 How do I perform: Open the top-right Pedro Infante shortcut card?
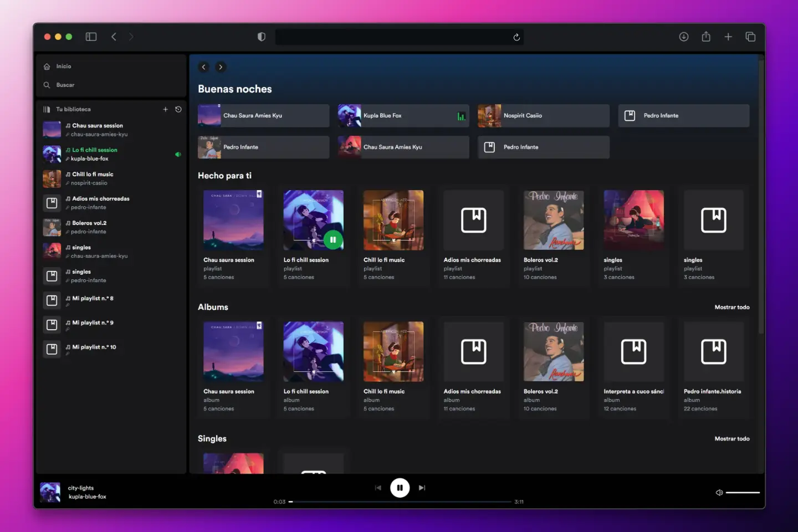click(x=684, y=116)
